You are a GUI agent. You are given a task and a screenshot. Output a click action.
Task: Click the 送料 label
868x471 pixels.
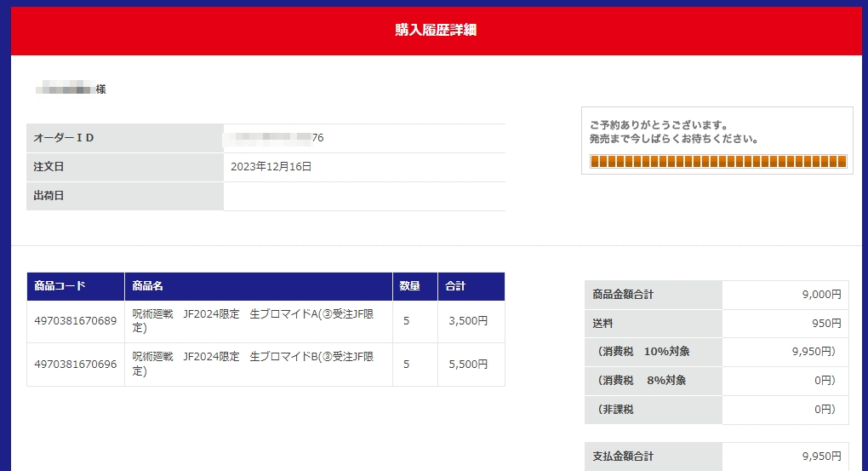pyautogui.click(x=602, y=324)
